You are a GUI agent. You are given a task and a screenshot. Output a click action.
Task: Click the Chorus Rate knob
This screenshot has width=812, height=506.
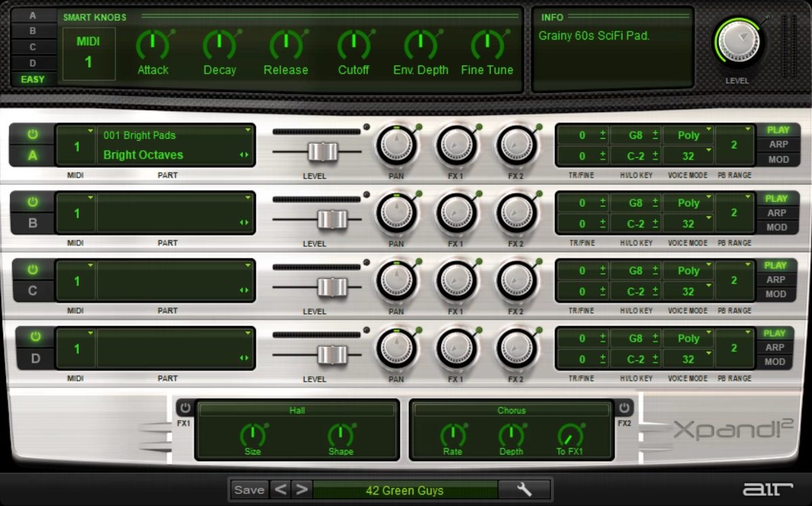[453, 435]
